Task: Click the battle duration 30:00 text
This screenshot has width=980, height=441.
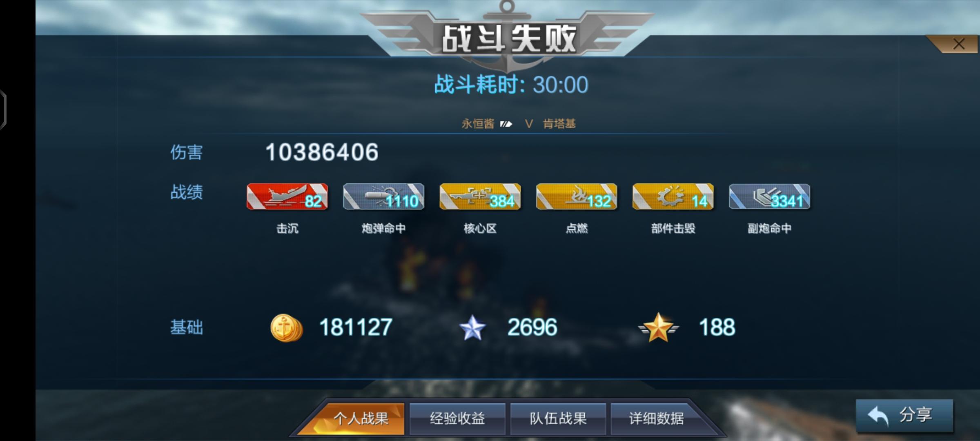Action: (x=561, y=85)
